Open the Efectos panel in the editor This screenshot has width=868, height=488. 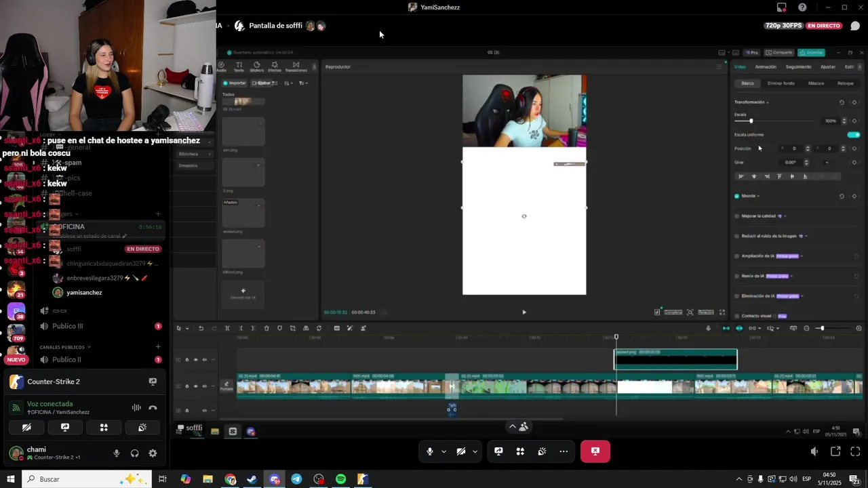tap(275, 66)
